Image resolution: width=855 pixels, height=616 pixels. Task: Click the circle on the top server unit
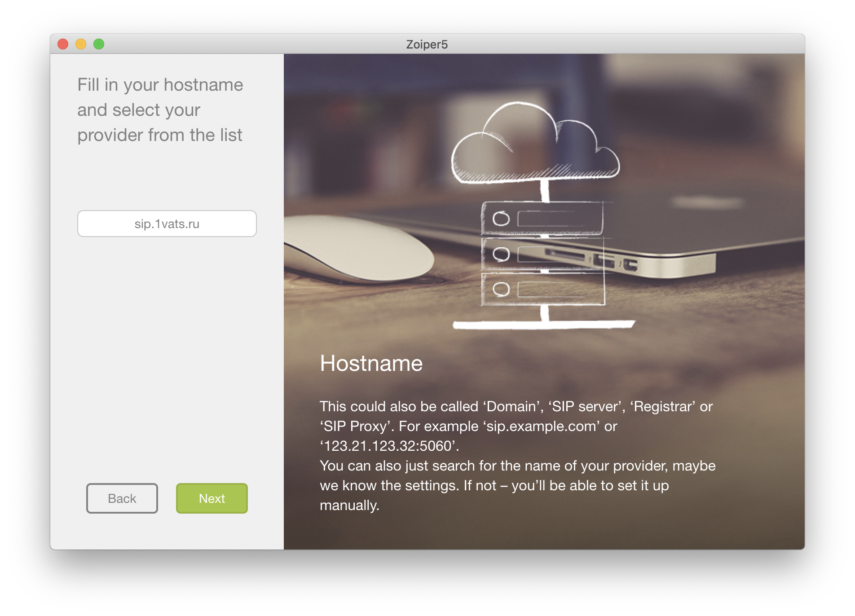click(501, 219)
